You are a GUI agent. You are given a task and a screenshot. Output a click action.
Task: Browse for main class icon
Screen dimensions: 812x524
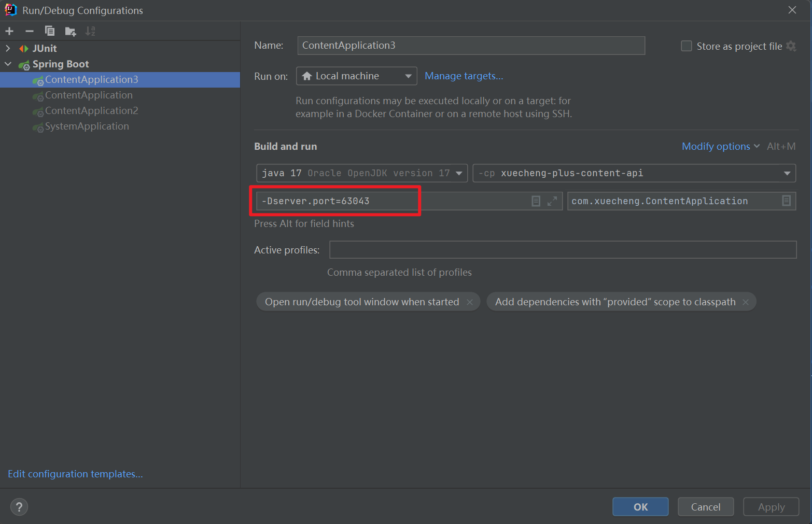coord(786,201)
